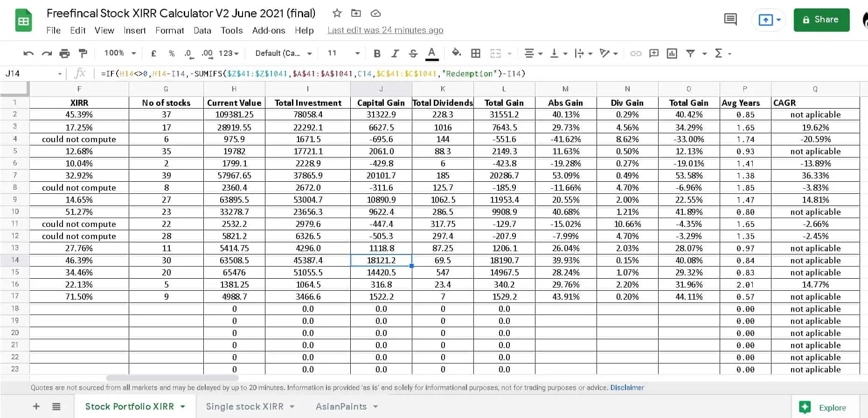Open the Edit menu
The height and width of the screenshot is (418, 868).
77,30
